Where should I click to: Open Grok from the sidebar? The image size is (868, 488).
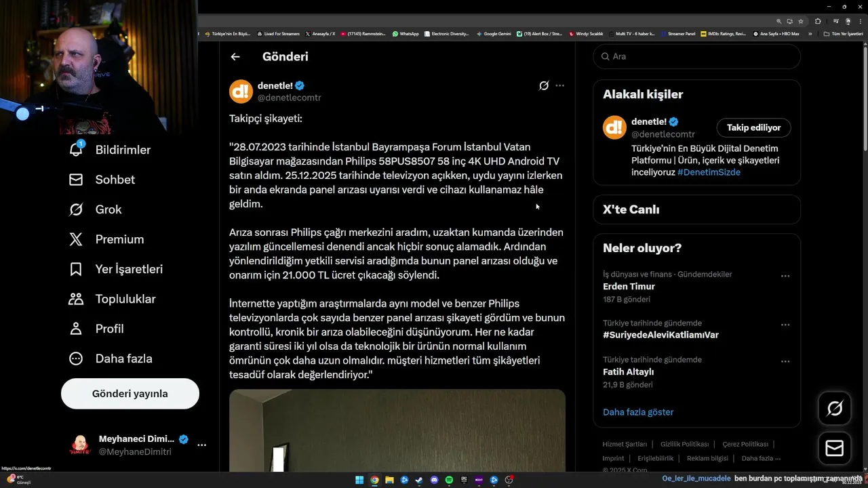pyautogui.click(x=96, y=209)
